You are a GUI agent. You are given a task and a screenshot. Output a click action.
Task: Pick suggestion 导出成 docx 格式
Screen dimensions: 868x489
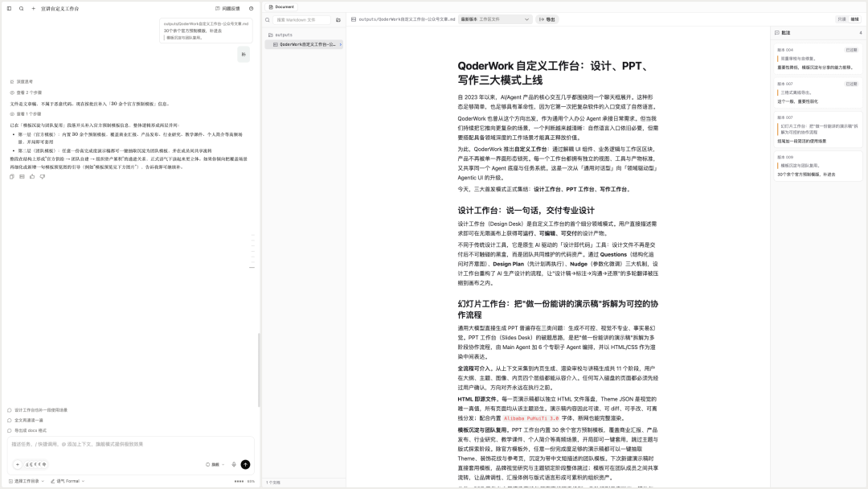pyautogui.click(x=27, y=430)
